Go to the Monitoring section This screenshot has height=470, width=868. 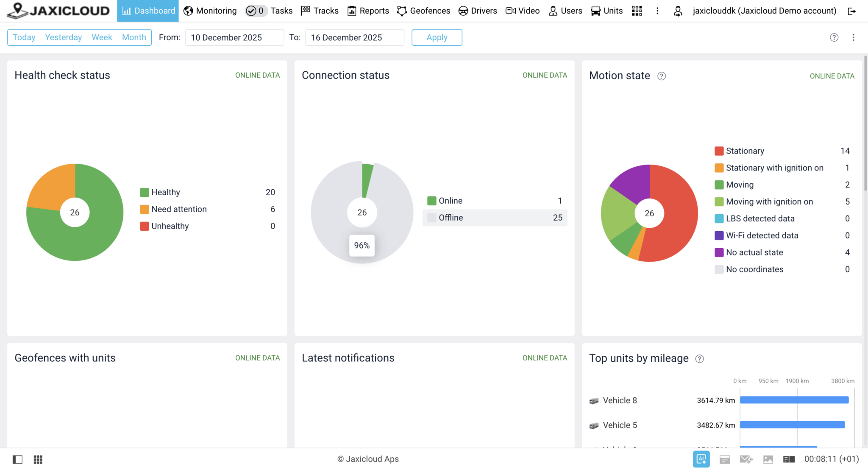(210, 11)
